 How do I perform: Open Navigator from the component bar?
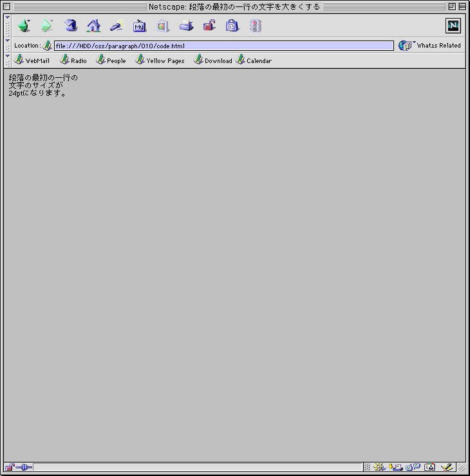379,467
